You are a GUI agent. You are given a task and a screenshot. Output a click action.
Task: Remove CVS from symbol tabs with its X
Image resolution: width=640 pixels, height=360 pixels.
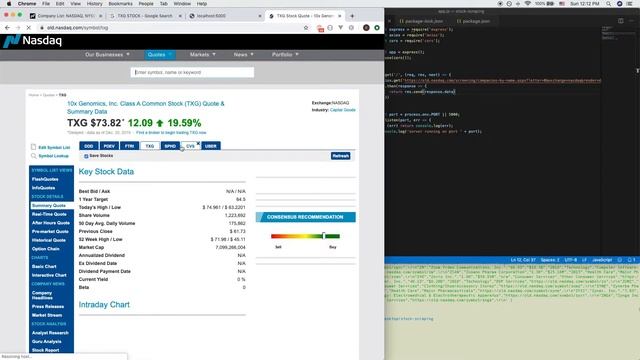(198, 143)
